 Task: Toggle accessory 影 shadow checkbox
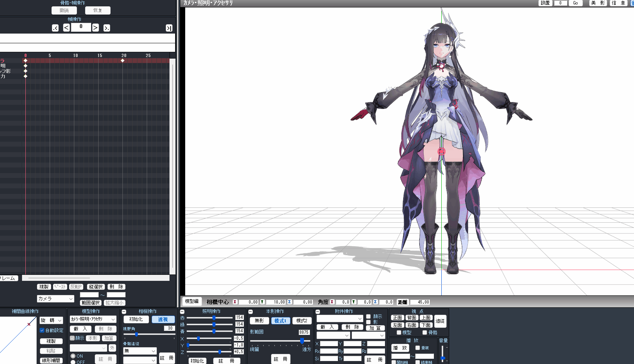pyautogui.click(x=368, y=322)
